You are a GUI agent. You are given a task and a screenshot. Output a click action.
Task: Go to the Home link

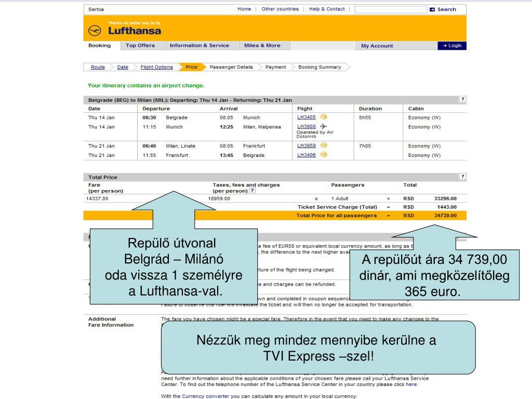coord(244,9)
